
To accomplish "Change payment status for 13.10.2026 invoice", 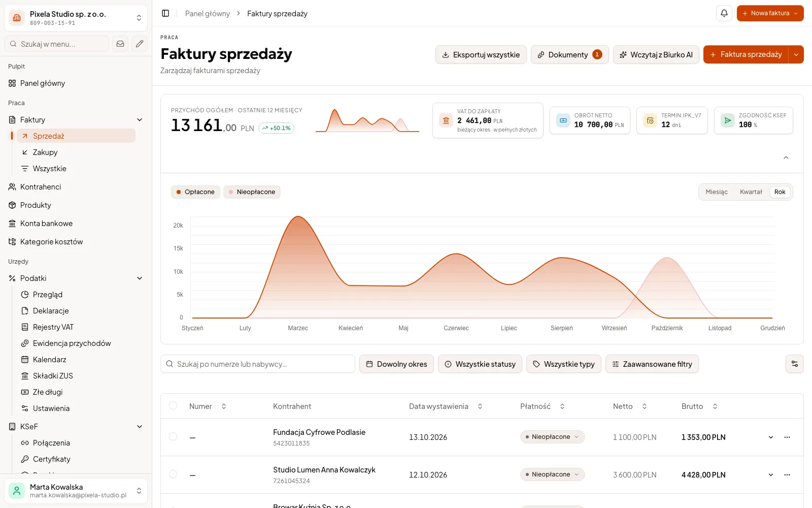I will tap(552, 437).
